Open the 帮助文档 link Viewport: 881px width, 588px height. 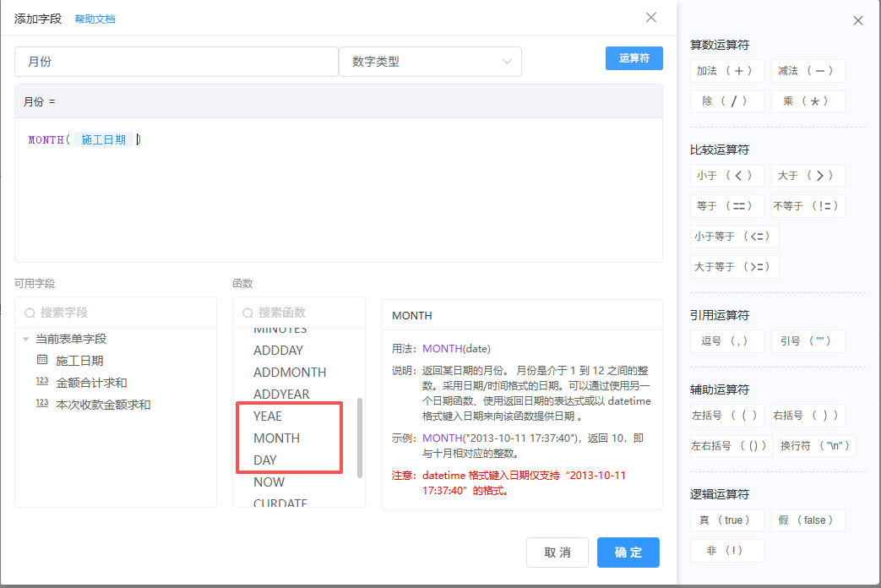[x=95, y=19]
